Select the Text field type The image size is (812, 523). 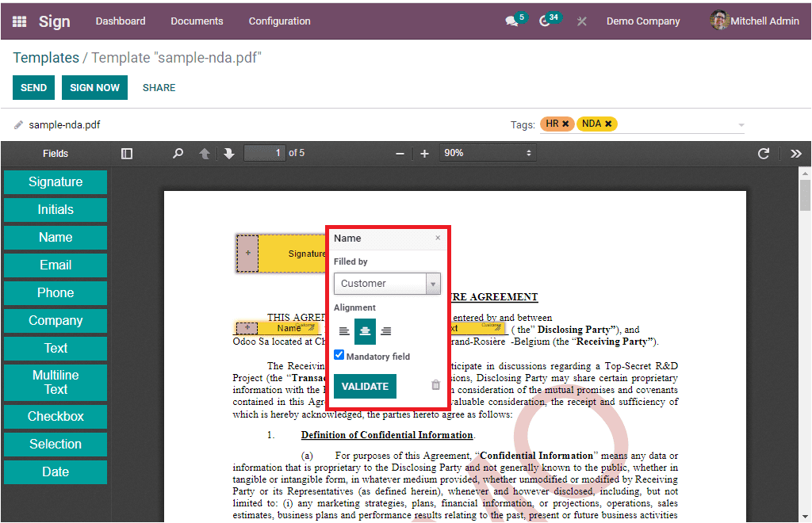(56, 348)
